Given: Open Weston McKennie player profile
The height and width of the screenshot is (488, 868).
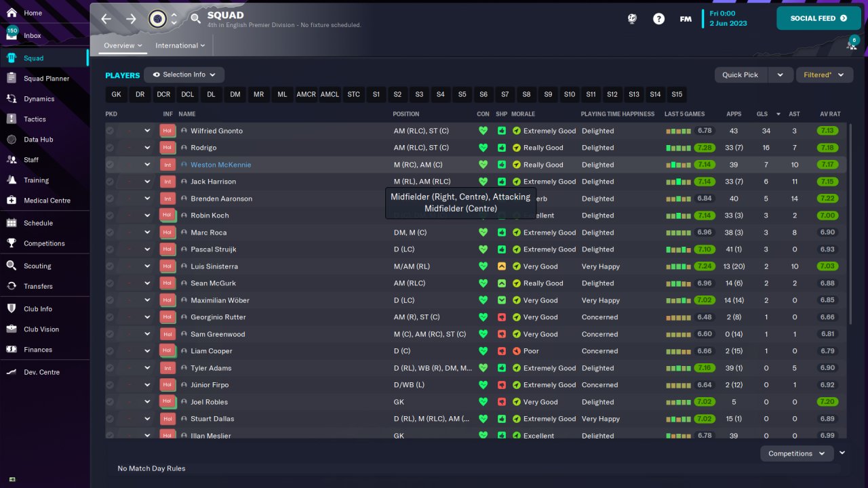Looking at the screenshot, I should (x=220, y=165).
